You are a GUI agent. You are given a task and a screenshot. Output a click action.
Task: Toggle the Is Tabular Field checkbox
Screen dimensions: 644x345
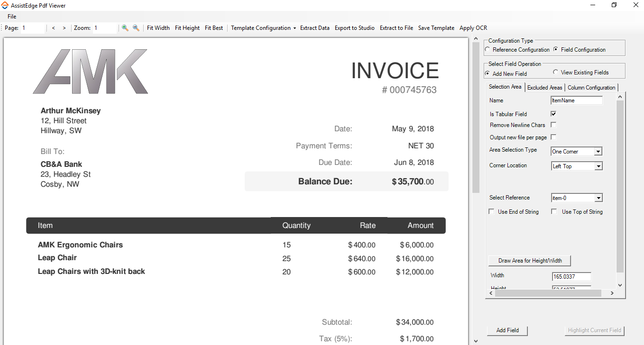pyautogui.click(x=553, y=114)
